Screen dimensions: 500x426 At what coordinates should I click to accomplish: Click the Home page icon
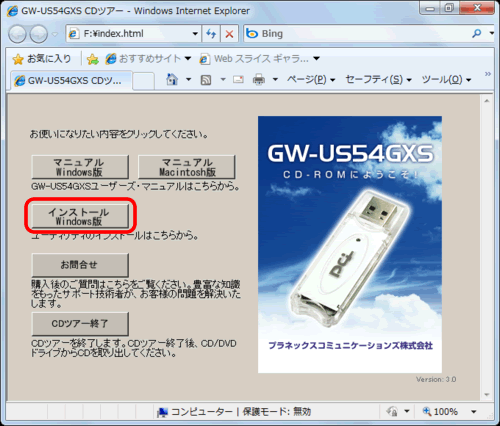click(x=172, y=80)
